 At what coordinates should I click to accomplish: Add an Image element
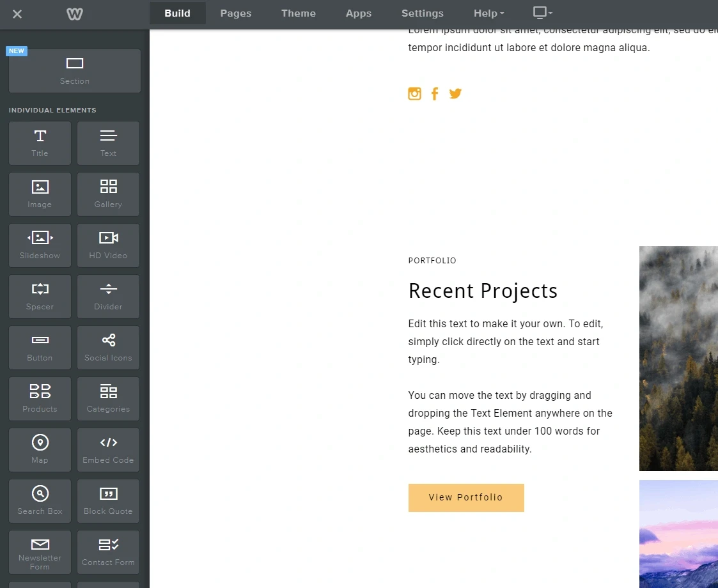(40, 194)
